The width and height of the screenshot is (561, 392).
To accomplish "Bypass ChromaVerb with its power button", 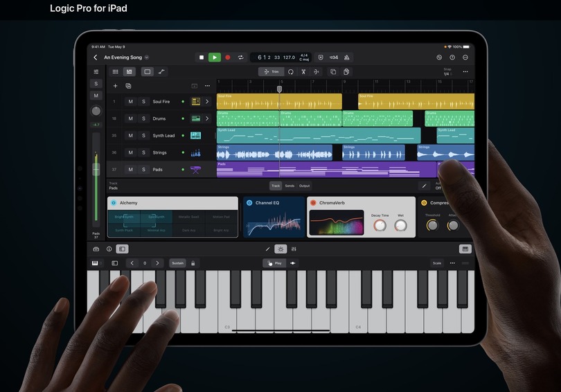I will tap(313, 203).
